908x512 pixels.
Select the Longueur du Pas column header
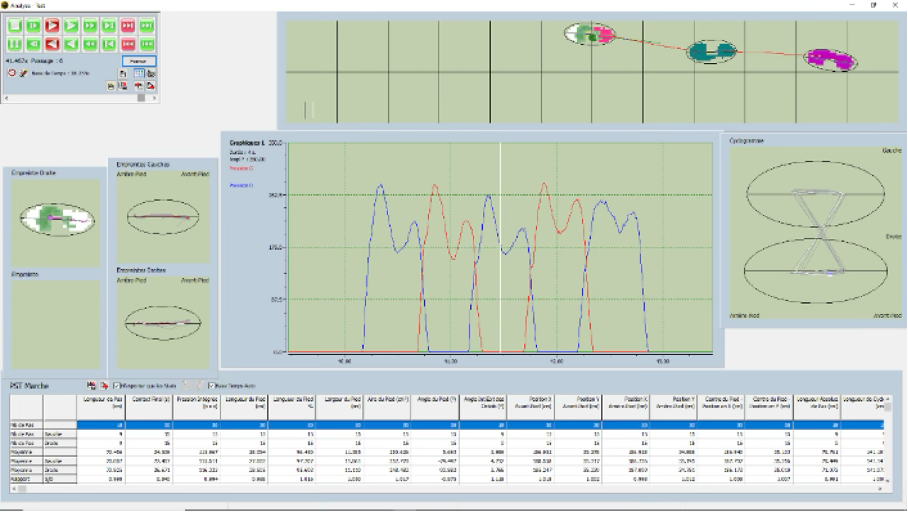click(x=101, y=407)
